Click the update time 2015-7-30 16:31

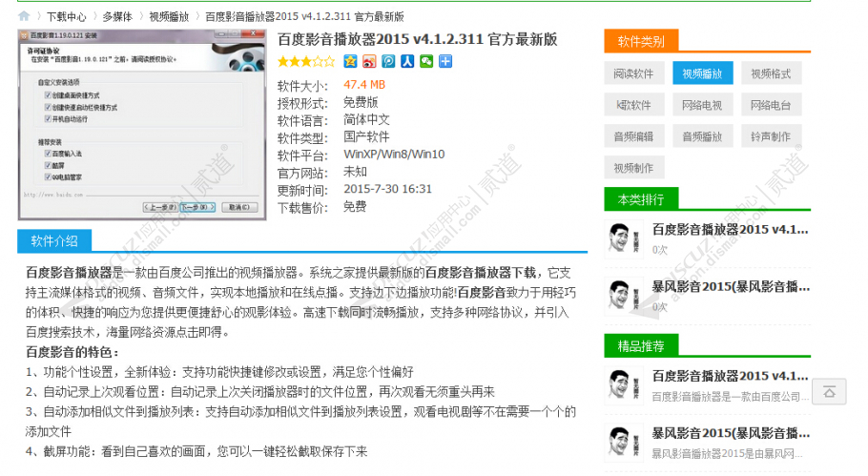click(x=387, y=189)
